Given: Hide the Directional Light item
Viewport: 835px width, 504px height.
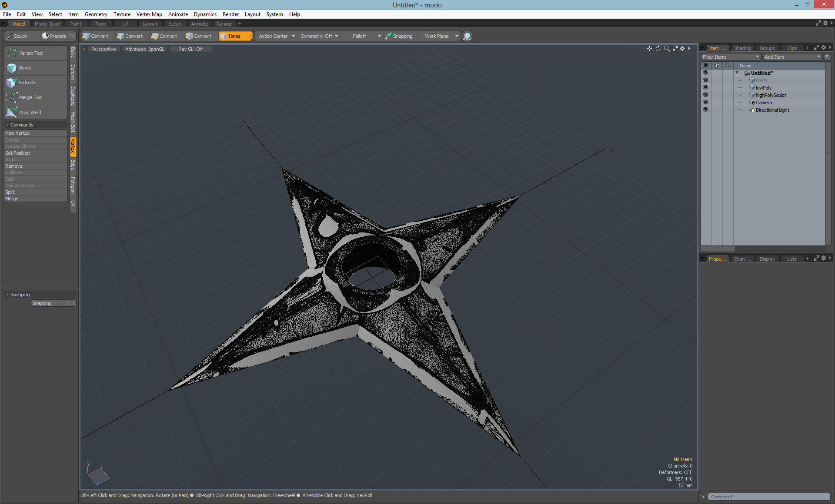Looking at the screenshot, I should pos(705,109).
